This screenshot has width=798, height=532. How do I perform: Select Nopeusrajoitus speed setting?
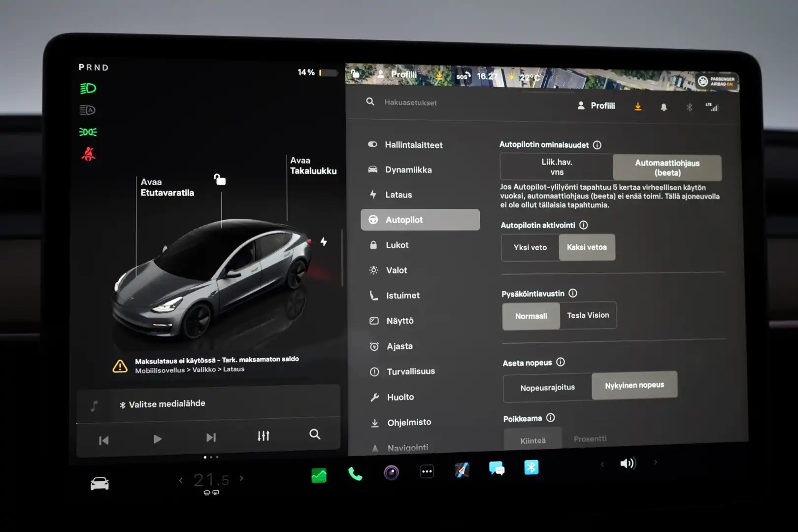point(547,388)
